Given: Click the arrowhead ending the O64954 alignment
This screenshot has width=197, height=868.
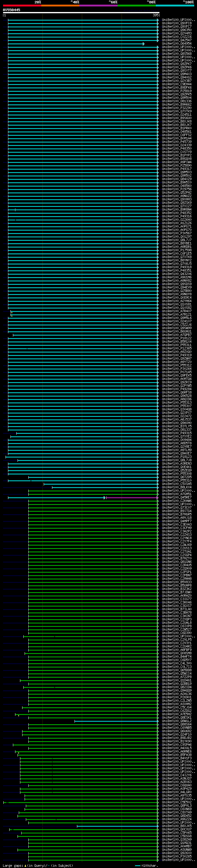Looking at the screenshot, I should 144,44.
